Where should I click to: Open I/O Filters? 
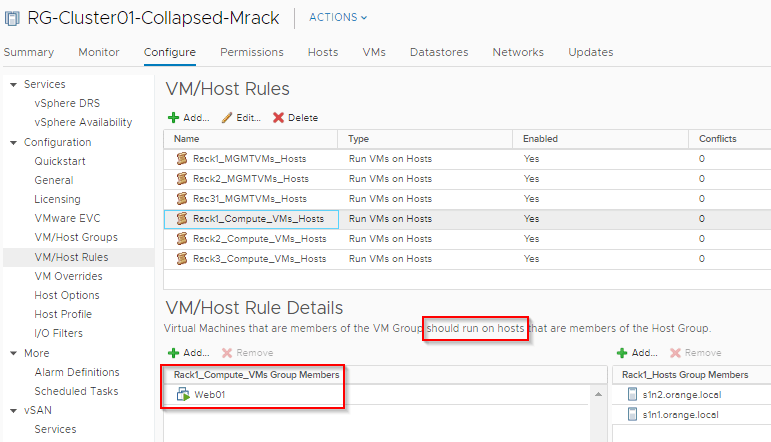coord(59,333)
